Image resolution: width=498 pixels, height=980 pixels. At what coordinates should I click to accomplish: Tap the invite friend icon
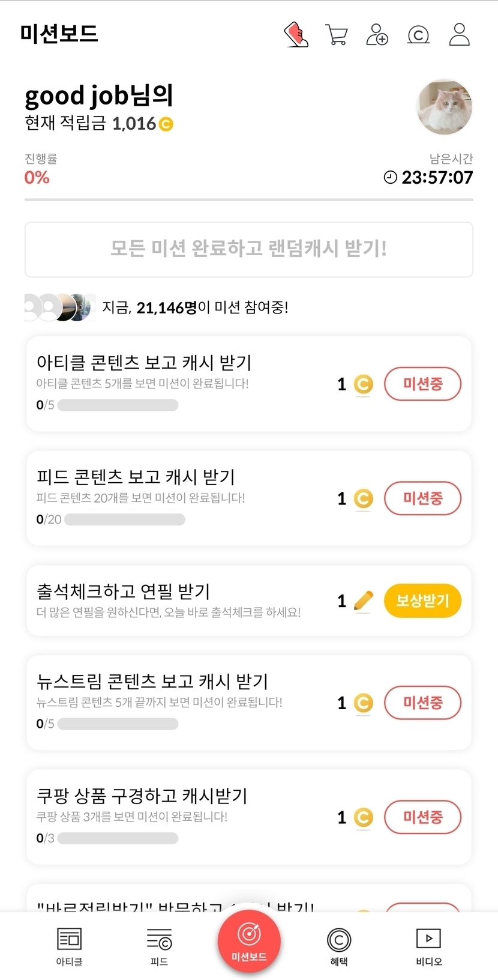(377, 35)
